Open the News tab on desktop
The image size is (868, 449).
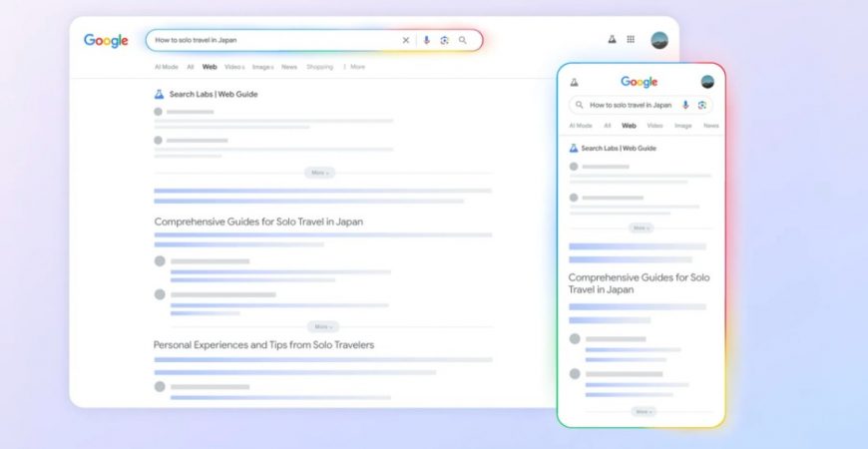pos(289,67)
